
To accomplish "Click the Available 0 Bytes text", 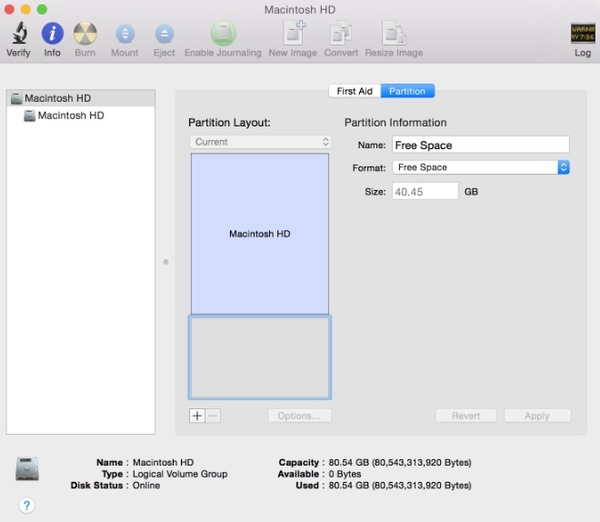I will click(345, 474).
